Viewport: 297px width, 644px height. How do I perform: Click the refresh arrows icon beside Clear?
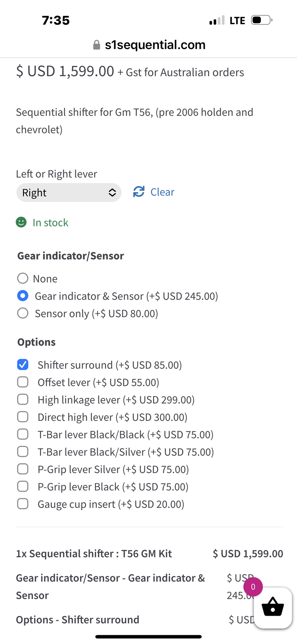click(139, 192)
